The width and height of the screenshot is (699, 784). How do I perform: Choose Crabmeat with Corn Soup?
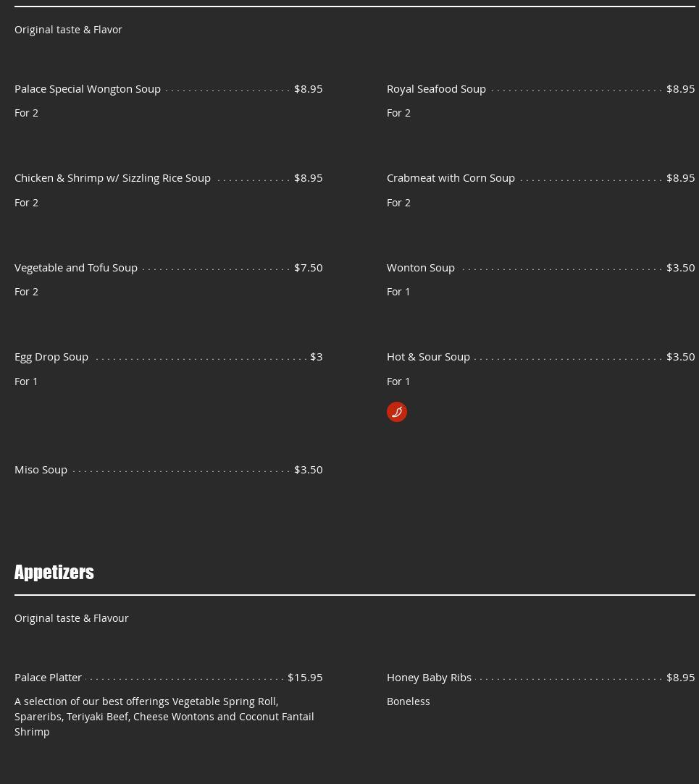click(451, 178)
